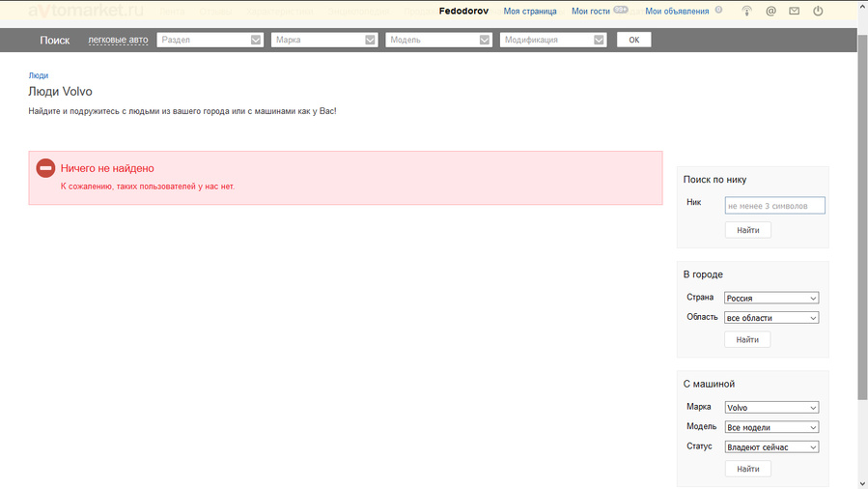The width and height of the screenshot is (868, 489).
Task: Click легковые авто category link
Action: [x=118, y=40]
